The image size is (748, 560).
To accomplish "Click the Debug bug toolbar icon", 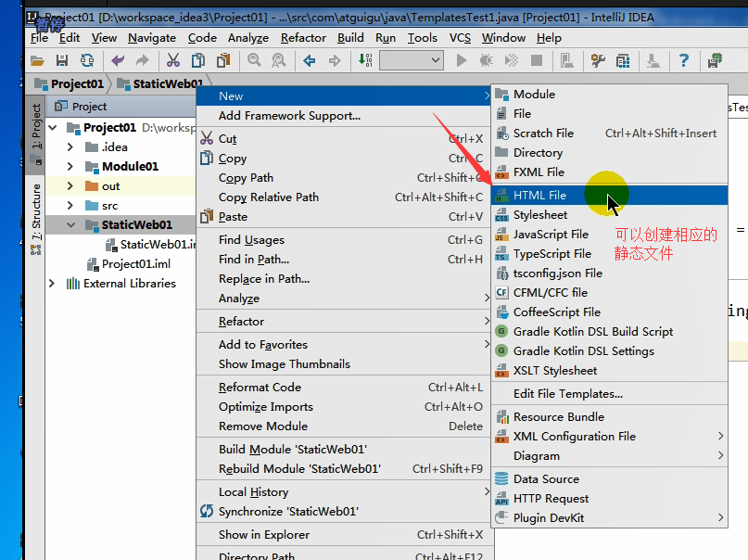I will [x=486, y=60].
